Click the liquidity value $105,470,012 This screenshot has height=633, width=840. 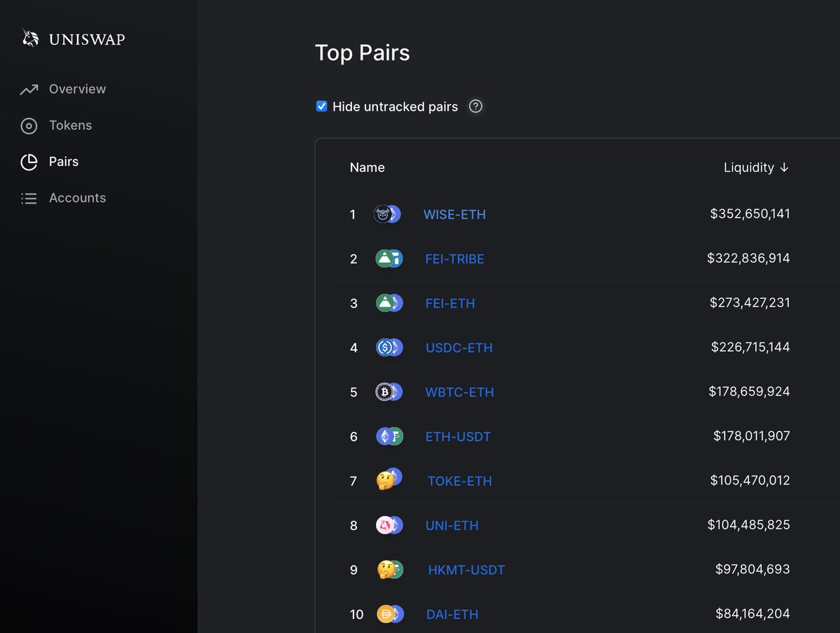pos(750,480)
